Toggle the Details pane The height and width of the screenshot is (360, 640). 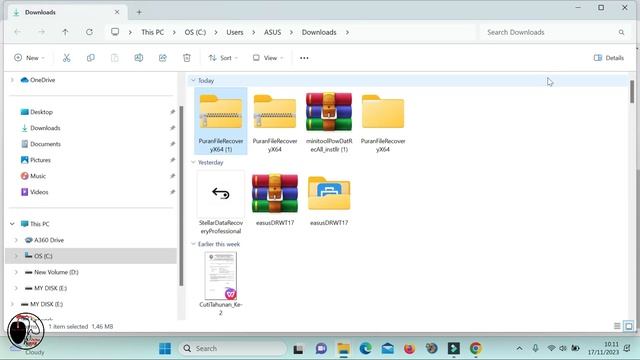click(609, 58)
